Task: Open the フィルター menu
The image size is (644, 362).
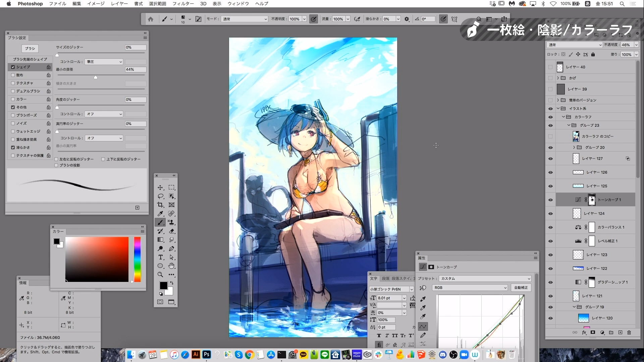Action: [183, 4]
